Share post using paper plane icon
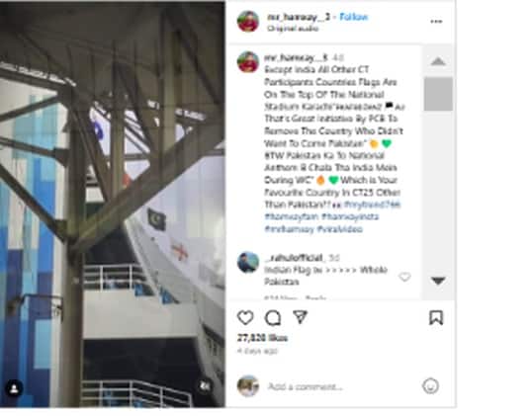The width and height of the screenshot is (532, 416). [x=301, y=317]
